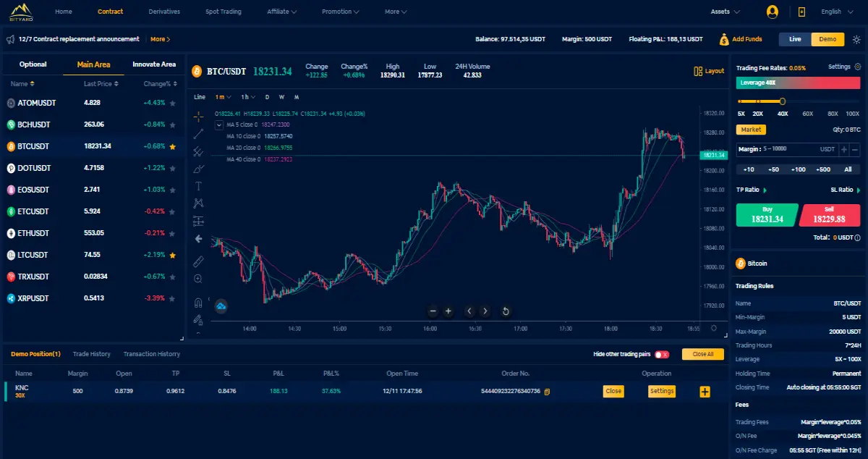Select the ETHUSDT row in pair list

pyautogui.click(x=93, y=233)
